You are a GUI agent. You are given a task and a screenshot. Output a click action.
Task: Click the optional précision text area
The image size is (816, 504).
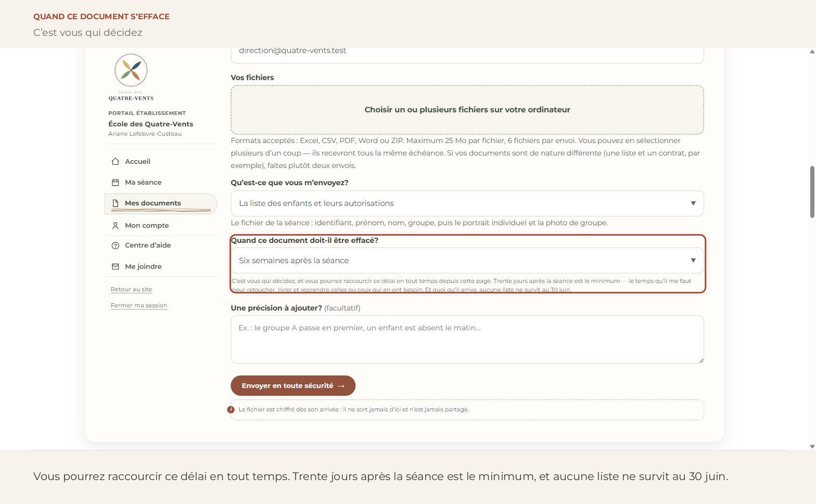467,340
